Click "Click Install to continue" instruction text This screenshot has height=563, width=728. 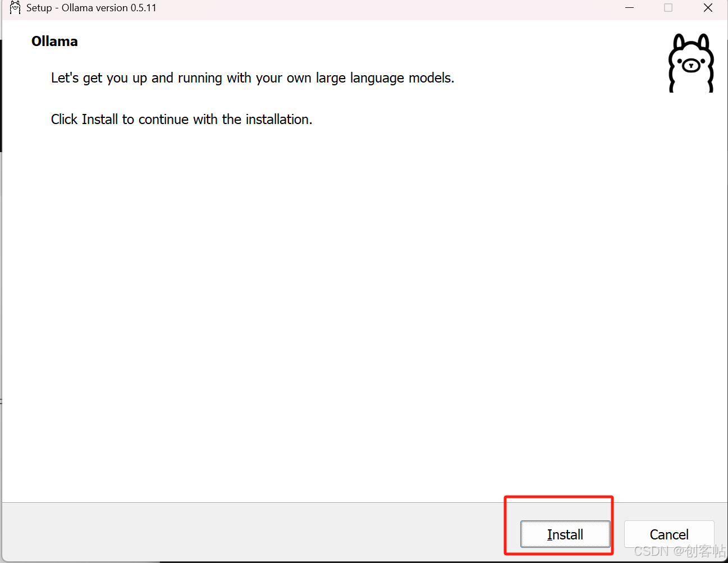[181, 120]
